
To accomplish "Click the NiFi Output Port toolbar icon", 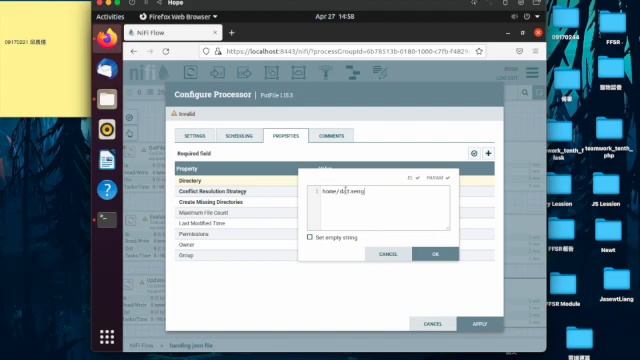I will point(244,72).
